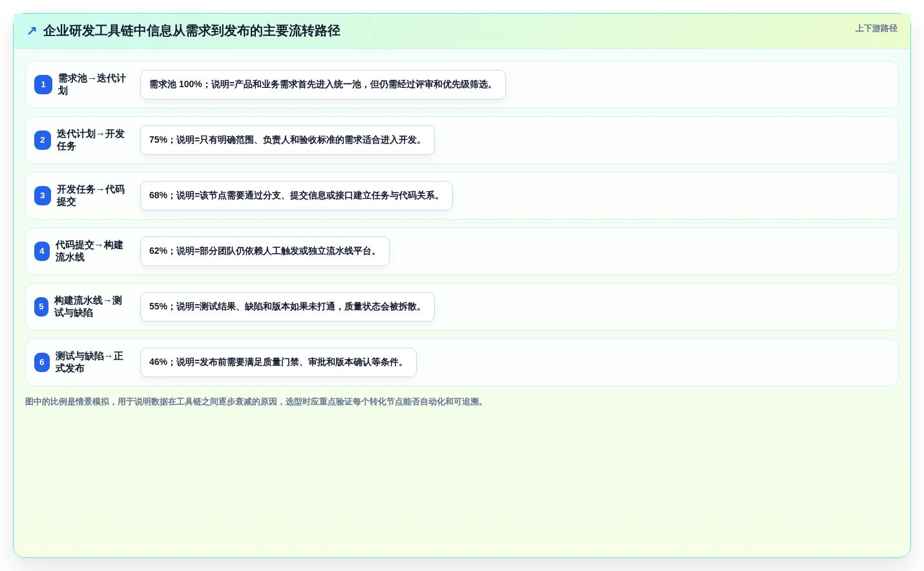
Task: Select the 测试与缺陷→正式发布 step label
Action: tap(90, 362)
